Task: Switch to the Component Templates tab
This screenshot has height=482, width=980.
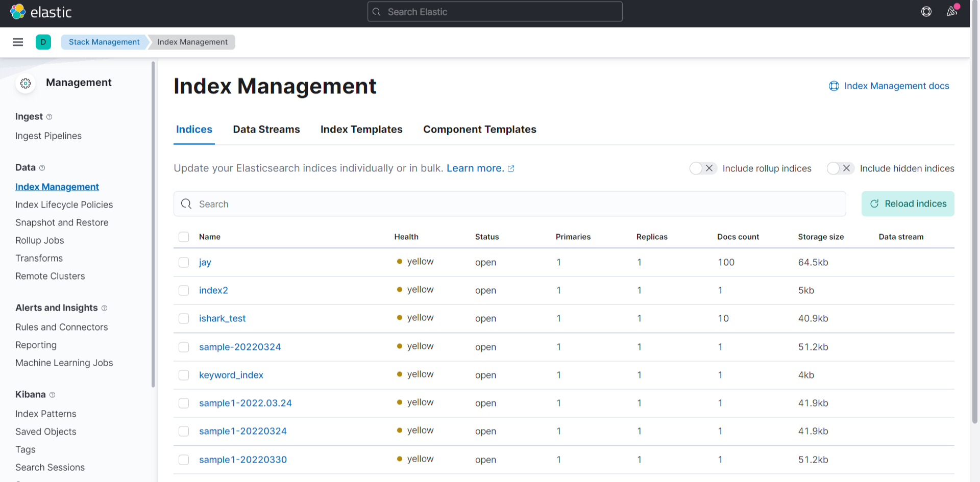Action: [x=480, y=130]
